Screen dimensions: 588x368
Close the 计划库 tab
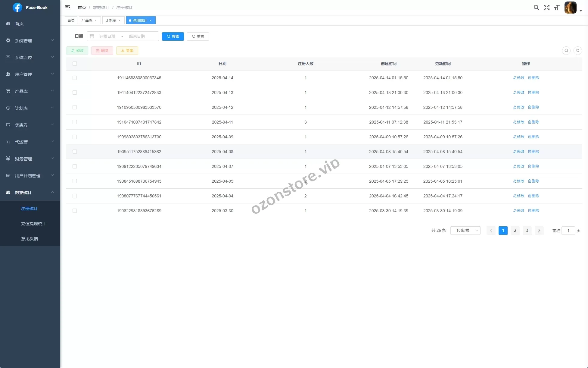120,20
